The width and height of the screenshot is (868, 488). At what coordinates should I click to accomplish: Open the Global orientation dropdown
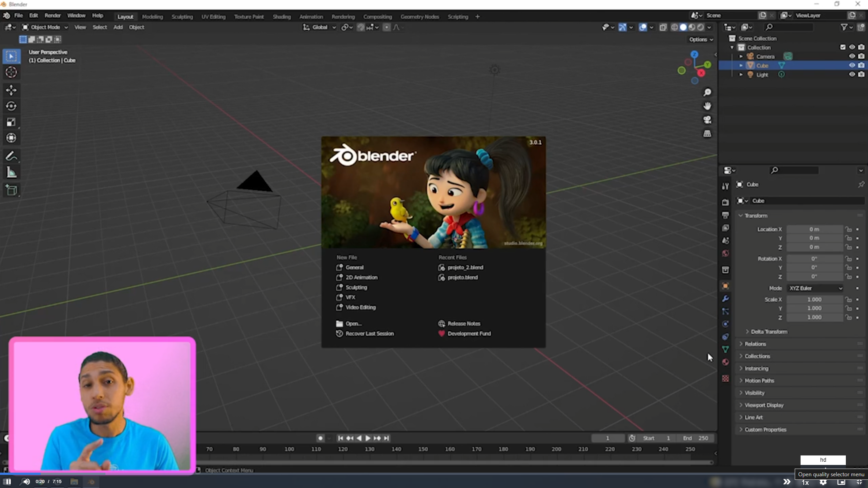coord(320,27)
